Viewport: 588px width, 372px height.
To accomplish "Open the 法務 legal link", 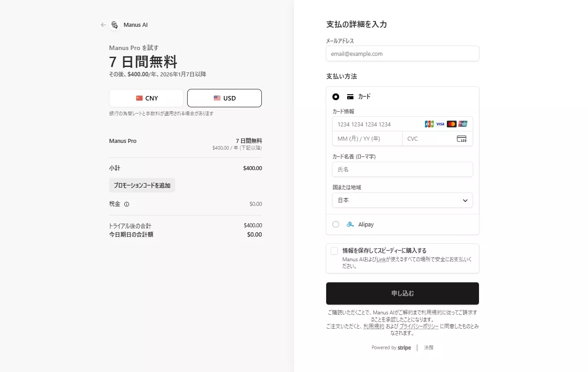I will (x=428, y=347).
